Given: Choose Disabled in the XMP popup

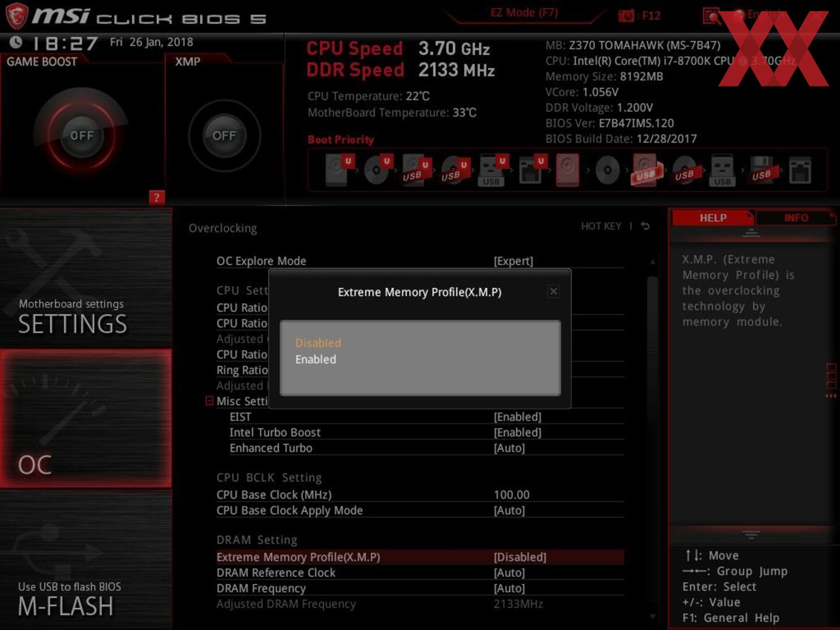Looking at the screenshot, I should (x=318, y=343).
